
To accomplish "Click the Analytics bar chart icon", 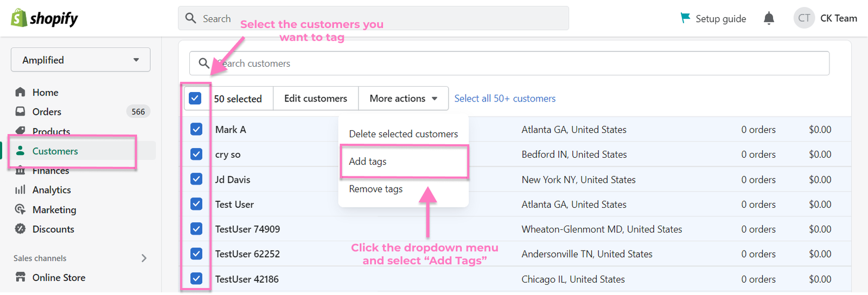I will point(21,190).
